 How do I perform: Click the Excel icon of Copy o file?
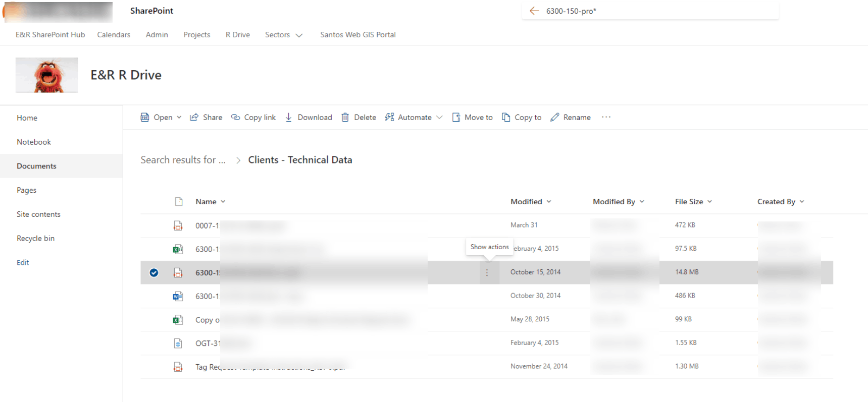178,320
